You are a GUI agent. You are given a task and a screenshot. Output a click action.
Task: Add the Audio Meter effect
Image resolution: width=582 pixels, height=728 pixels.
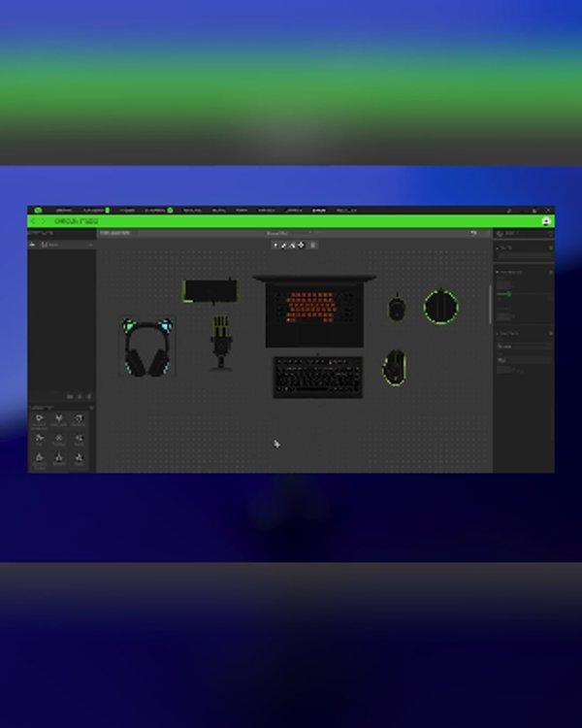click(x=59, y=420)
